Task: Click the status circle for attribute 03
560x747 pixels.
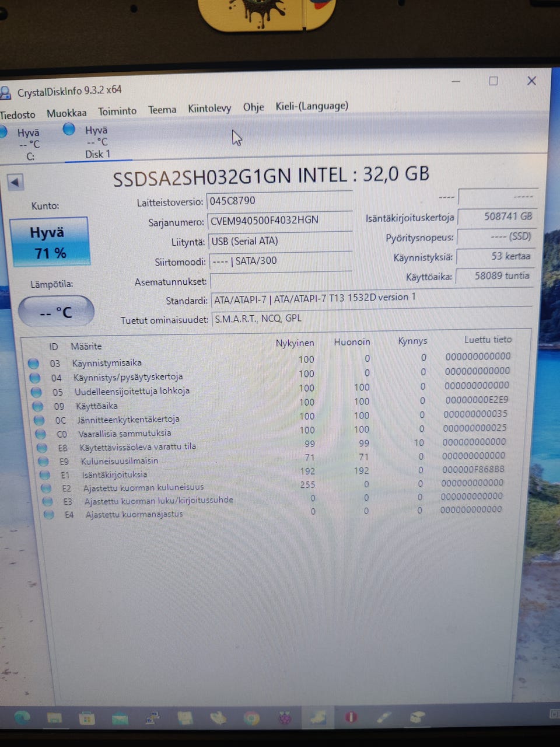Action: pyautogui.click(x=33, y=364)
